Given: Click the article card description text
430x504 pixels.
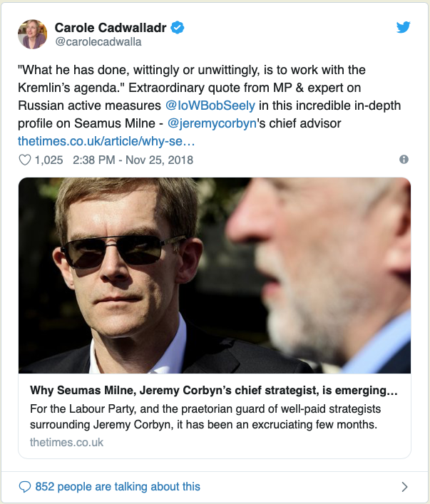Looking at the screenshot, I should (205, 416).
